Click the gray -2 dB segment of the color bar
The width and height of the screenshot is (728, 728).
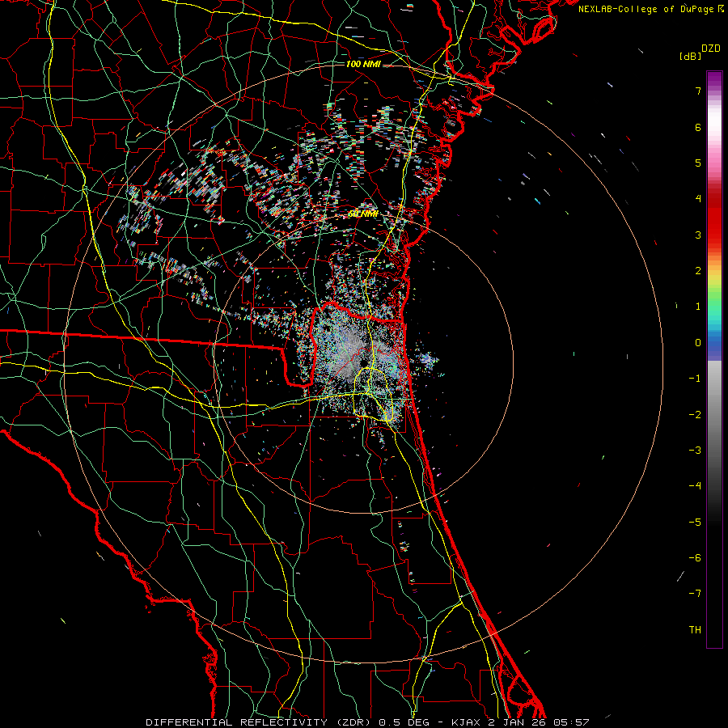pos(714,415)
